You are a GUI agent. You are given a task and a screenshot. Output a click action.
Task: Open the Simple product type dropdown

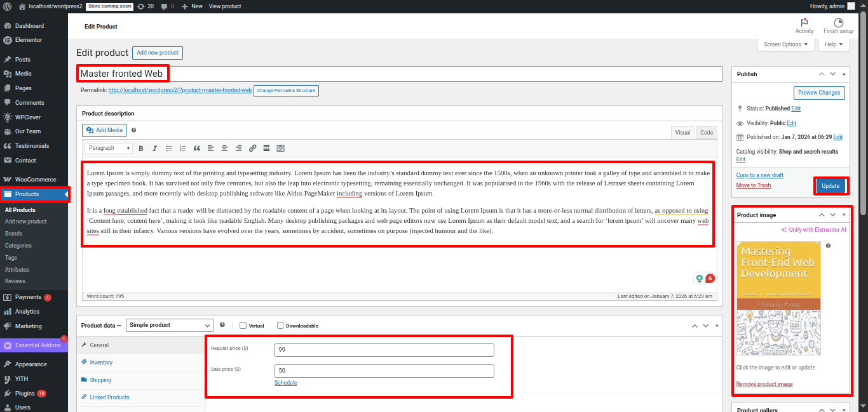click(x=170, y=325)
